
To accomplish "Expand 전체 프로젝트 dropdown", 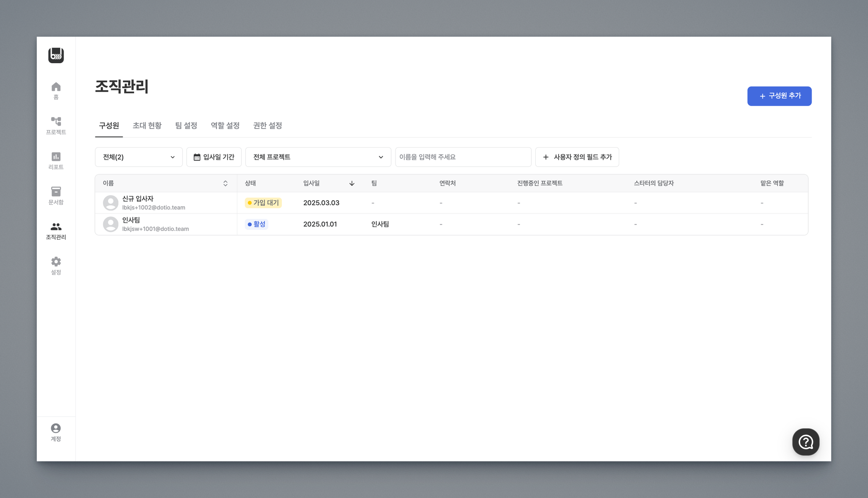I will point(318,157).
